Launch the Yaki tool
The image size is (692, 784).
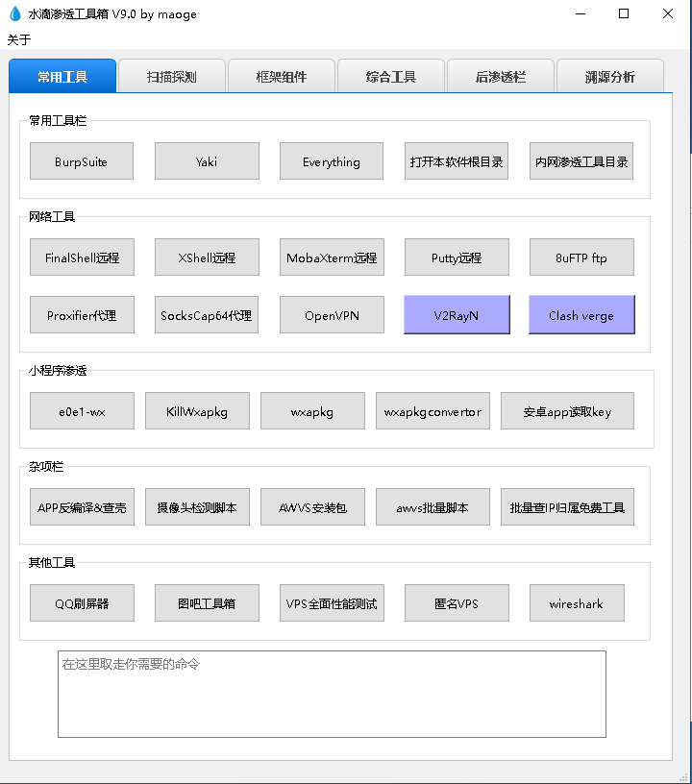[x=207, y=161]
